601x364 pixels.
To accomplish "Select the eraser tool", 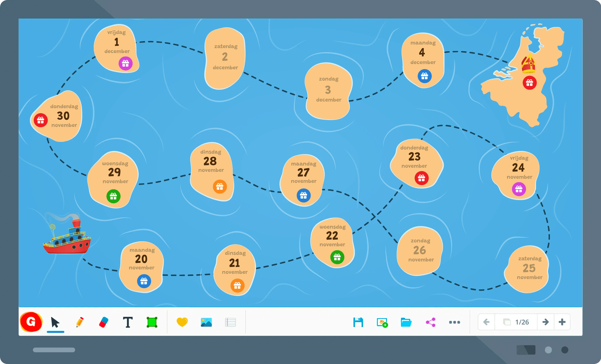I will click(x=104, y=322).
